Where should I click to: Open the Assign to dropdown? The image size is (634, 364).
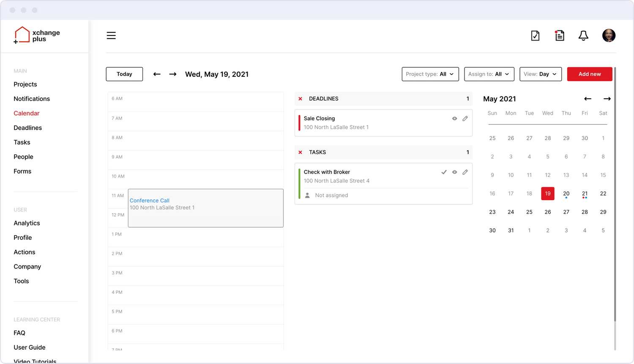click(489, 74)
